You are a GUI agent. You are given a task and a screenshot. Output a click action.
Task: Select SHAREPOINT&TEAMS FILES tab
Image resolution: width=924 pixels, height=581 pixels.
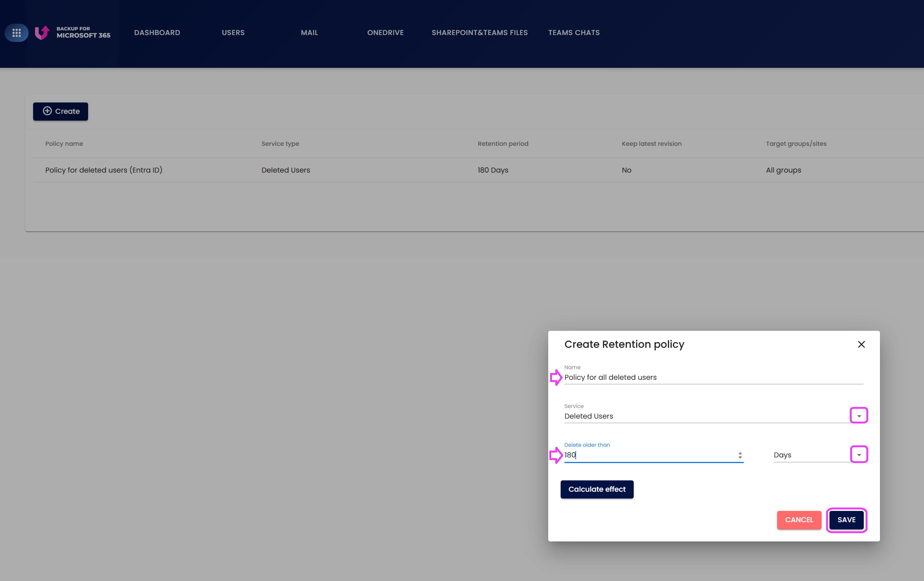pyautogui.click(x=479, y=33)
